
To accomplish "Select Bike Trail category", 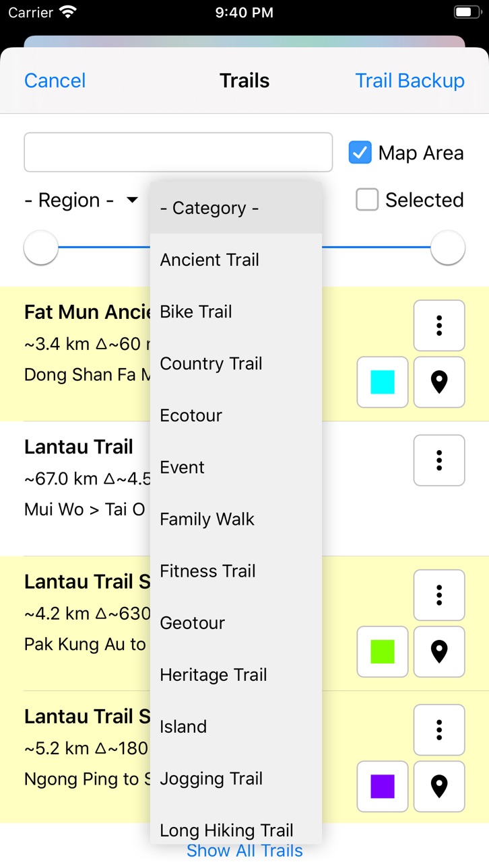I will click(236, 312).
